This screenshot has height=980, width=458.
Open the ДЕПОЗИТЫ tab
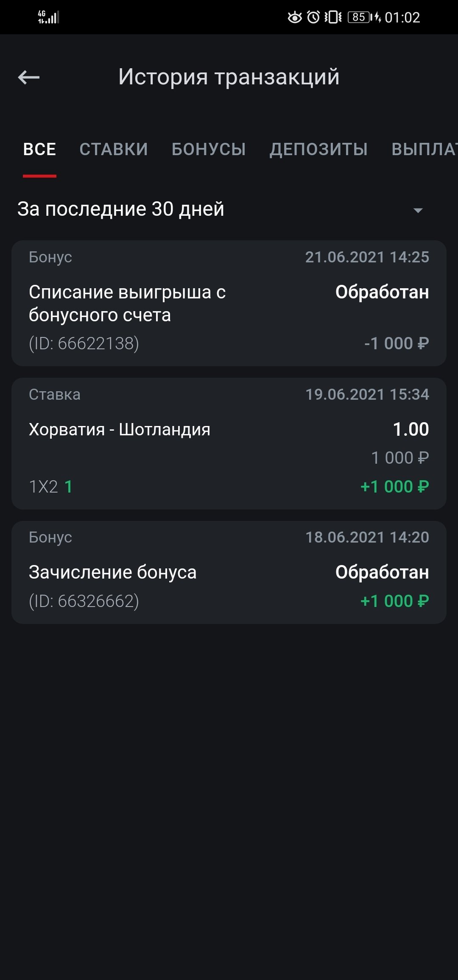318,150
